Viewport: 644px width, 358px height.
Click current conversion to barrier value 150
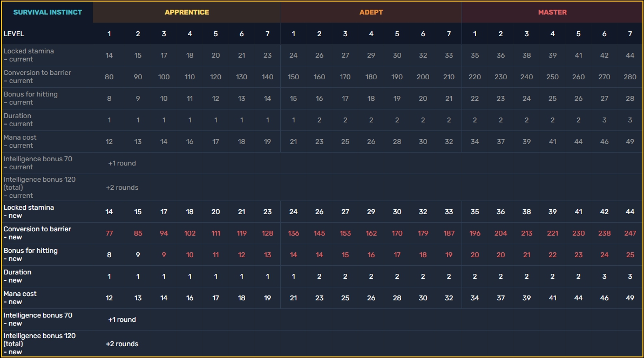coord(293,77)
